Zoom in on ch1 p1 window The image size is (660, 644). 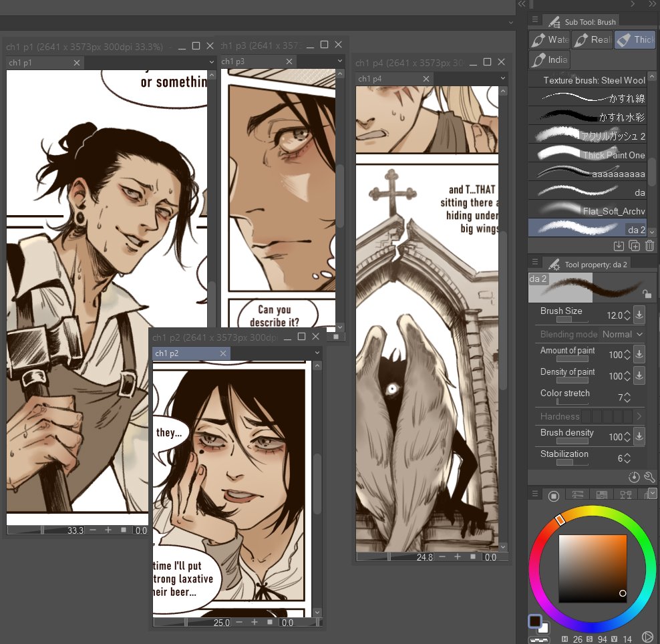pos(108,530)
